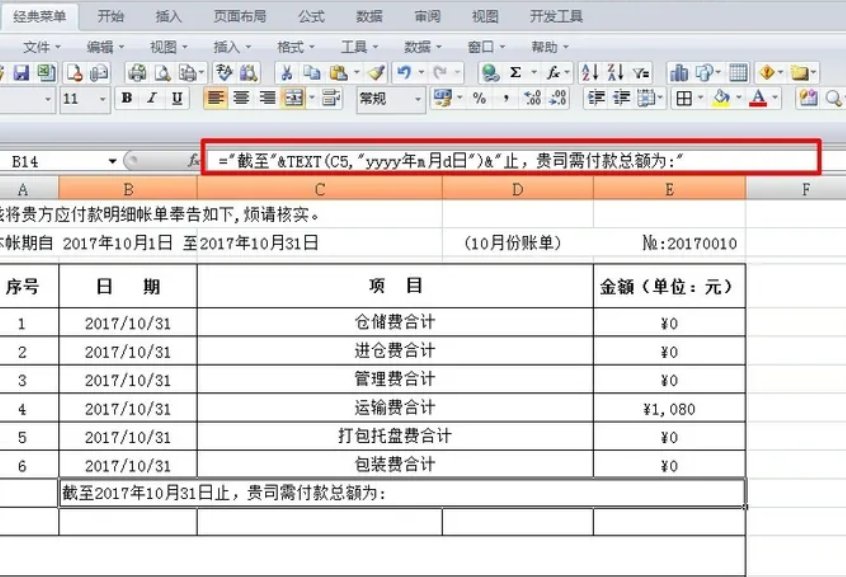Click the fx Insert Function button by formula bar
Image resolution: width=846 pixels, height=577 pixels.
(193, 161)
